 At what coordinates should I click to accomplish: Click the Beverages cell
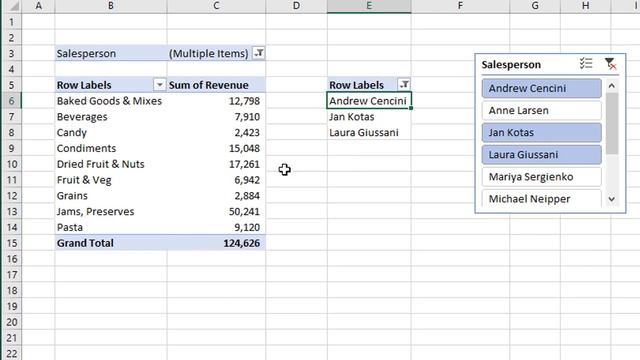pos(111,117)
